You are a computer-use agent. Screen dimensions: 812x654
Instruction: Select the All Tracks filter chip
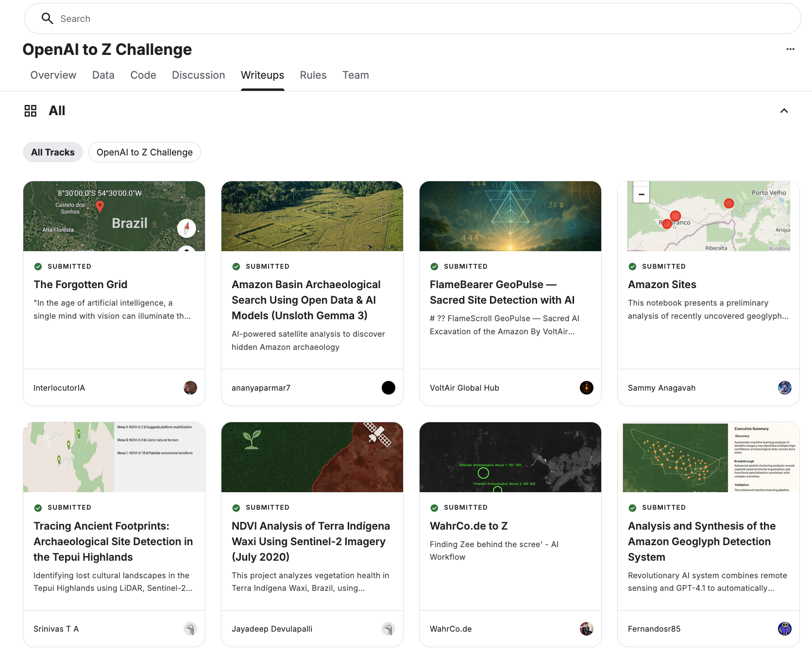click(53, 152)
